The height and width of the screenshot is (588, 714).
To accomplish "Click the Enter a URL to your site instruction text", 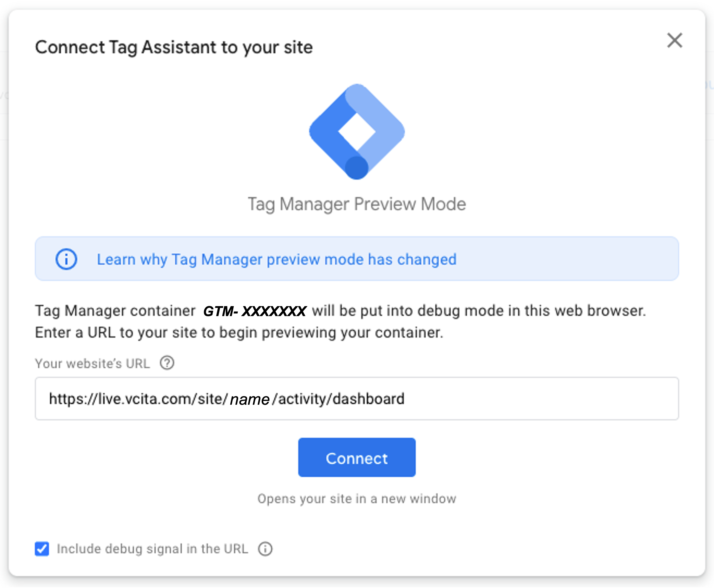I will pos(239,333).
